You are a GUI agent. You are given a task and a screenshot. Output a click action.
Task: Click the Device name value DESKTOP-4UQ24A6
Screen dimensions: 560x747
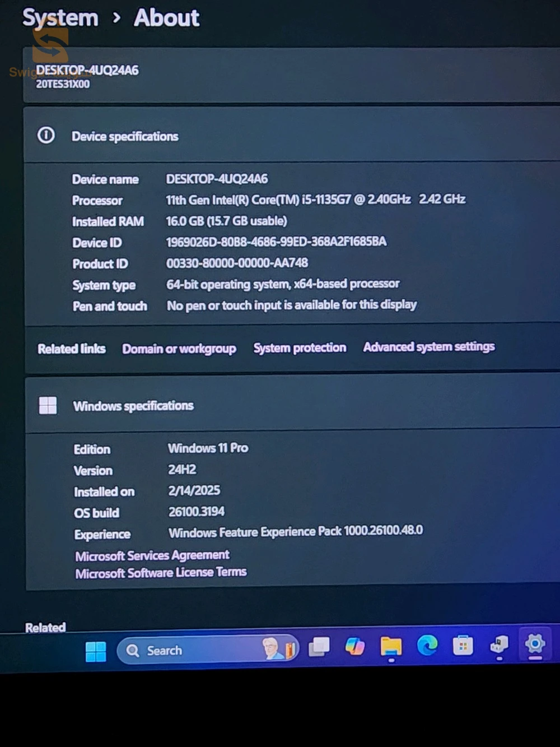pyautogui.click(x=217, y=179)
